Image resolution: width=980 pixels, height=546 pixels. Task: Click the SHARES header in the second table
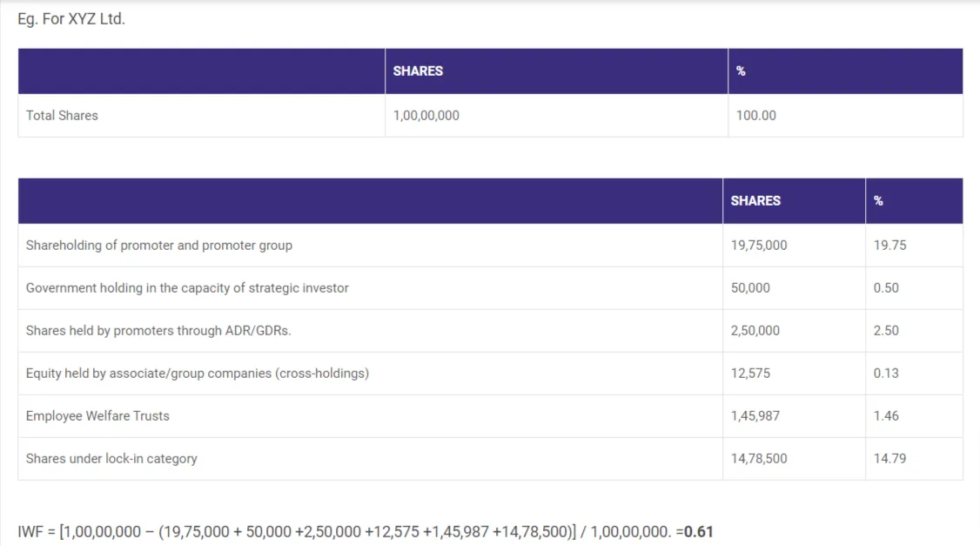coord(755,200)
